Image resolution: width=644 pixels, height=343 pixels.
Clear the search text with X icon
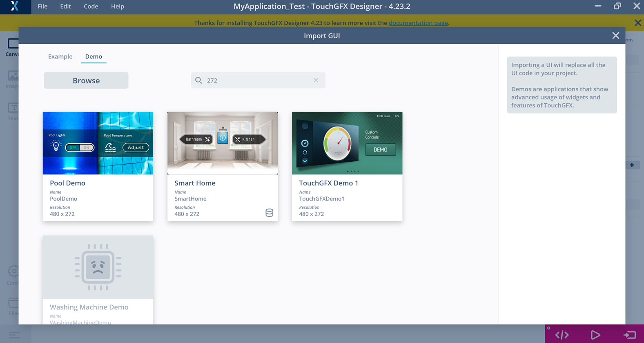[316, 80]
